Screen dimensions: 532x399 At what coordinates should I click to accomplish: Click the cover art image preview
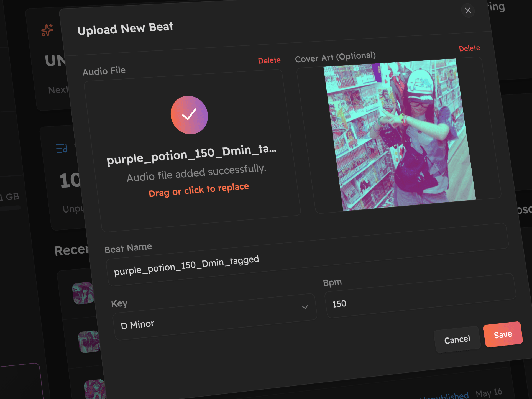click(400, 135)
